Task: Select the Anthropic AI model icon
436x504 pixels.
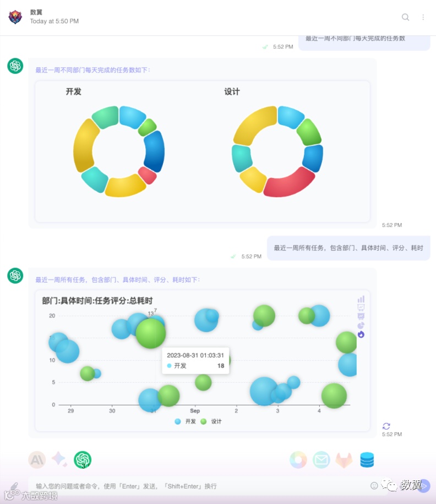Action: (x=37, y=460)
